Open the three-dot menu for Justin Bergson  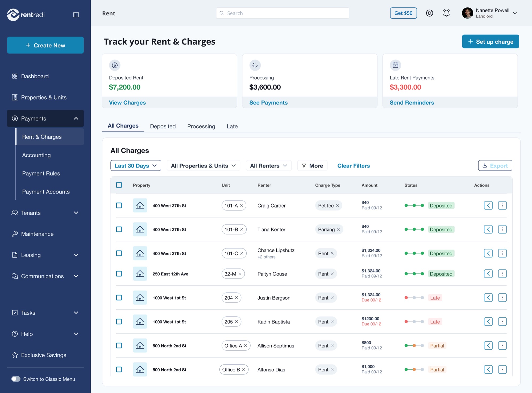(502, 297)
